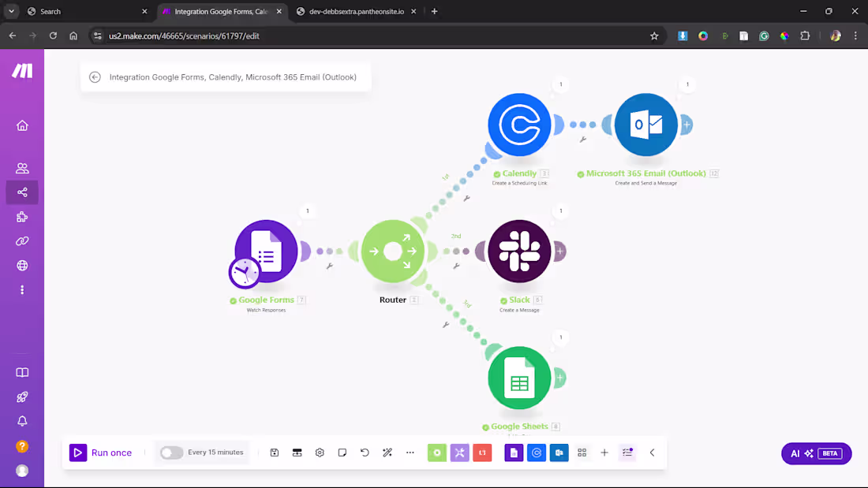This screenshot has width=868, height=488.
Task: Add a module after Google Sheets
Action: point(559,378)
